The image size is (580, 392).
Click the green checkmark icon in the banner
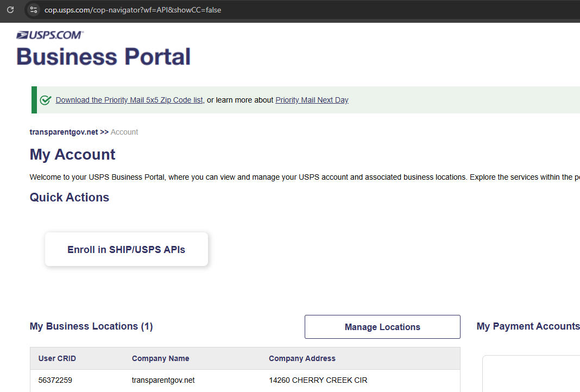click(x=46, y=100)
